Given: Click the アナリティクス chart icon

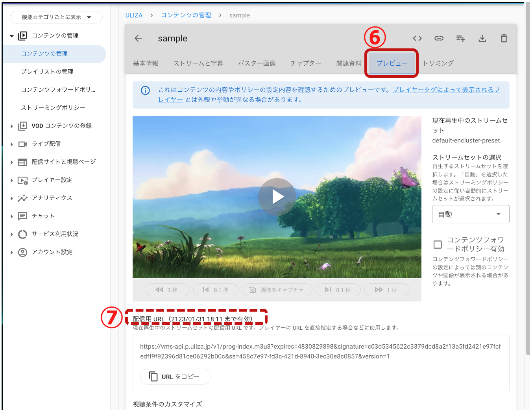Looking at the screenshot, I should (x=22, y=198).
